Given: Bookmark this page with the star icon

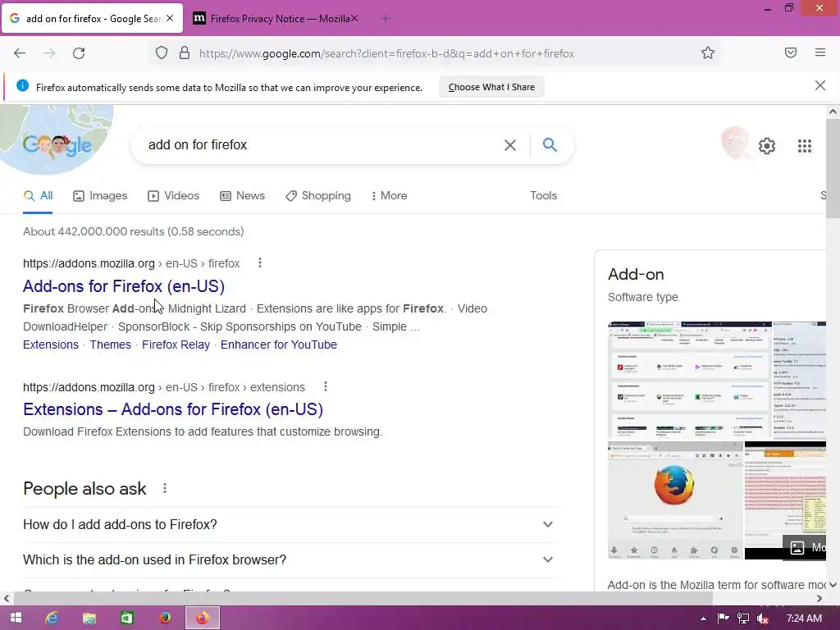Looking at the screenshot, I should pos(708,53).
